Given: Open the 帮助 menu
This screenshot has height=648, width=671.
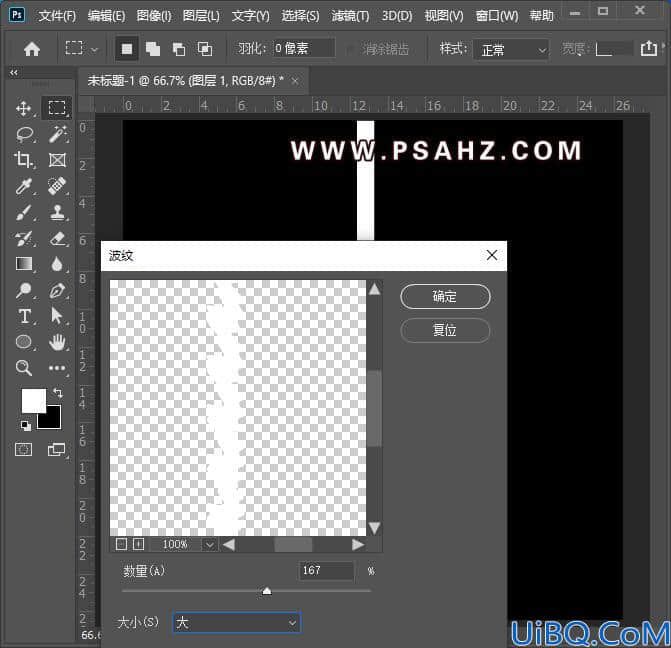Looking at the screenshot, I should pyautogui.click(x=541, y=16).
